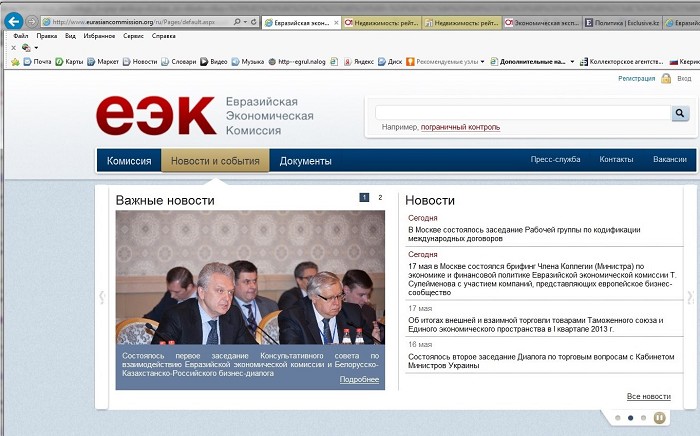700x436 pixels.
Task: Select the first slide indicator dot
Action: [618, 417]
